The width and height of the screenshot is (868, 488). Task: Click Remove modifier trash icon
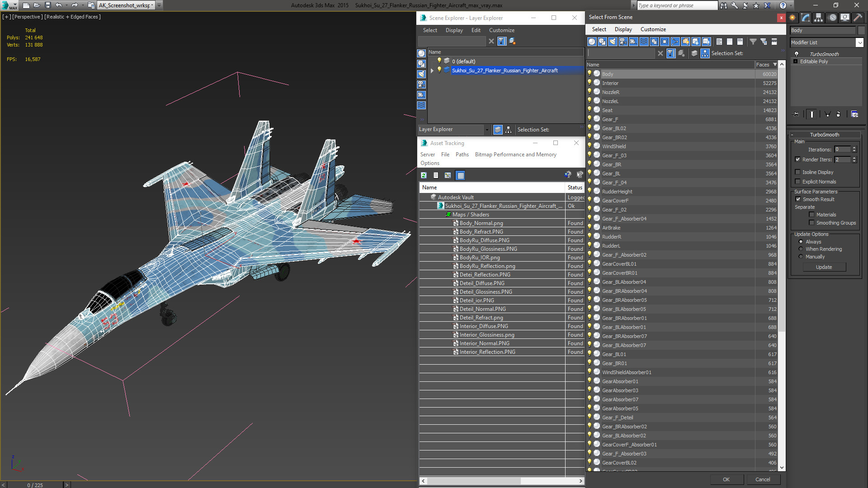coord(838,114)
